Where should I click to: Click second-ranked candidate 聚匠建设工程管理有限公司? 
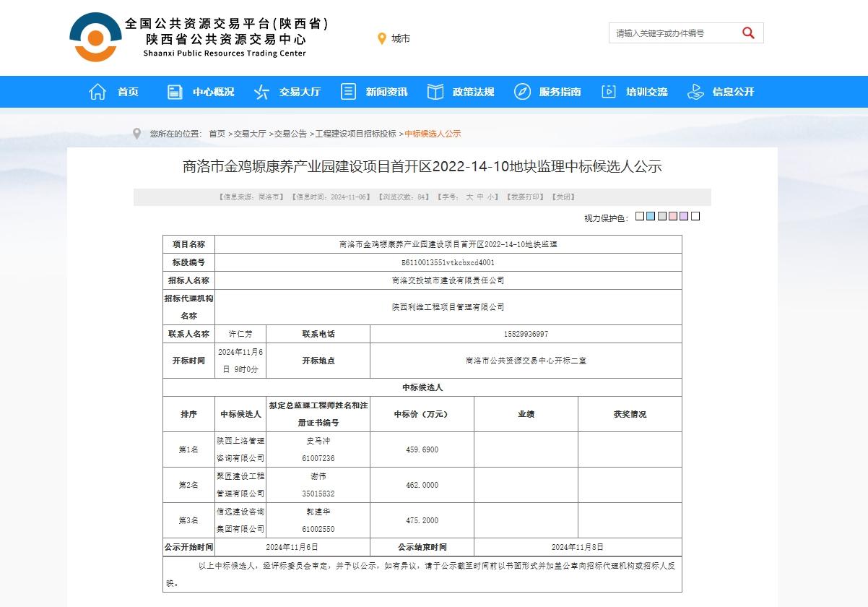[x=240, y=485]
